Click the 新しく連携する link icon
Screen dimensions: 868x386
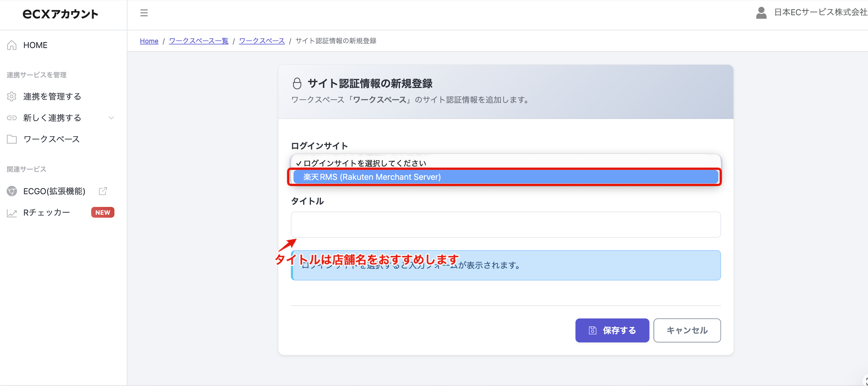coord(12,118)
